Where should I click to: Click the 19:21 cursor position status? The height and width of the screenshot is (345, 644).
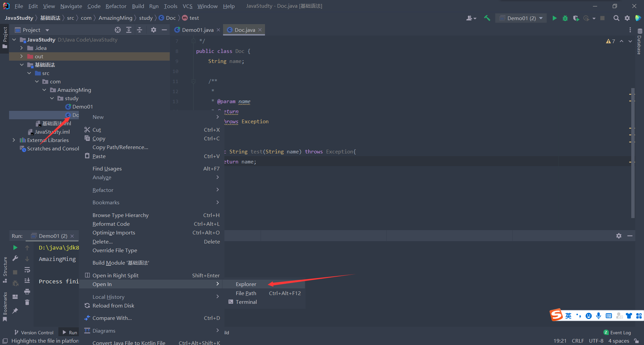coord(560,341)
